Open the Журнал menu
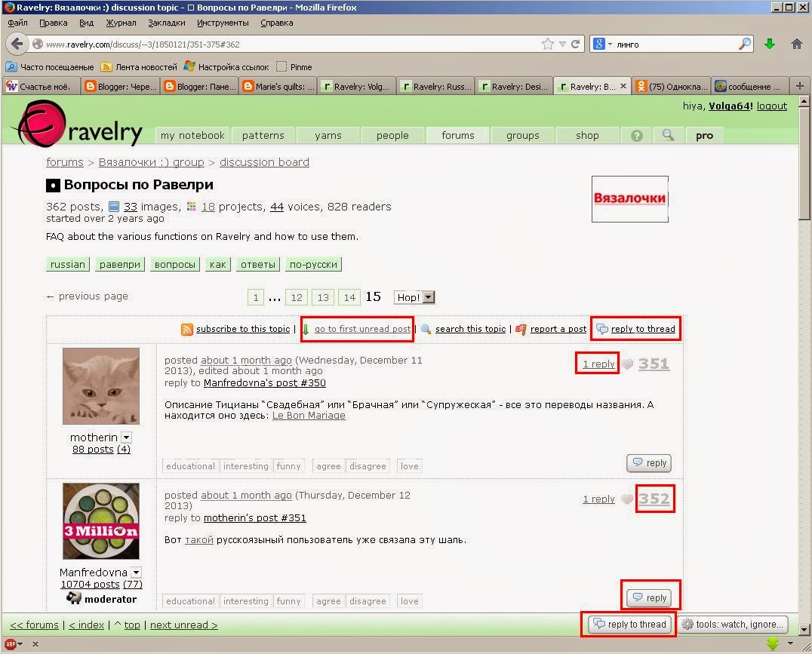 click(121, 23)
